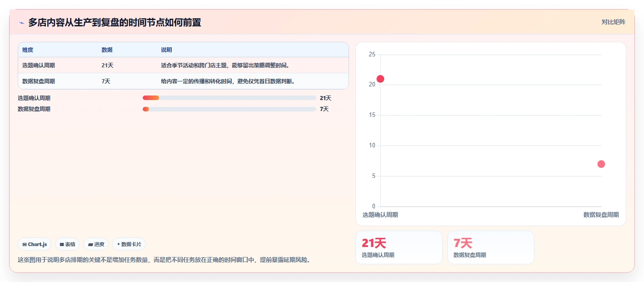The width and height of the screenshot is (644, 282).
Task: Click the 说明 table column header
Action: tap(166, 50)
